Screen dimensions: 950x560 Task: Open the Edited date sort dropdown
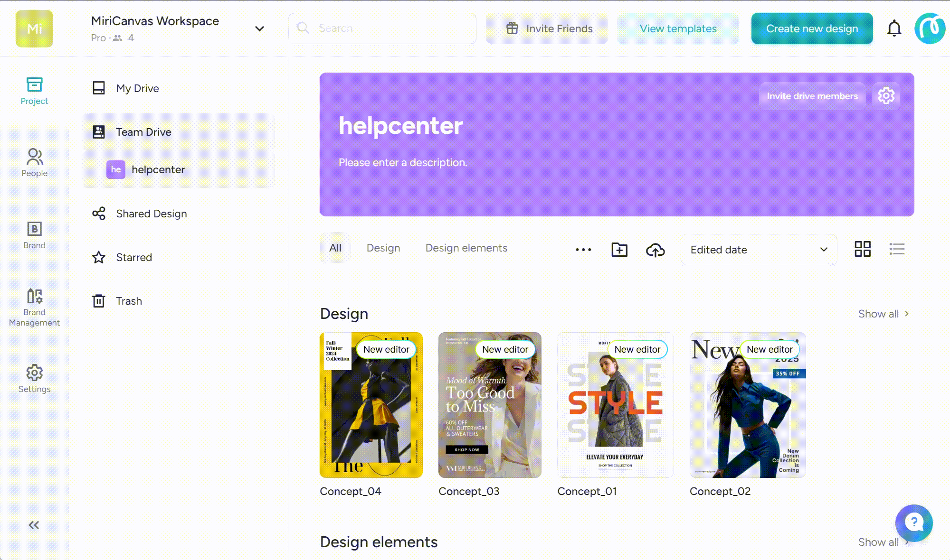click(759, 250)
